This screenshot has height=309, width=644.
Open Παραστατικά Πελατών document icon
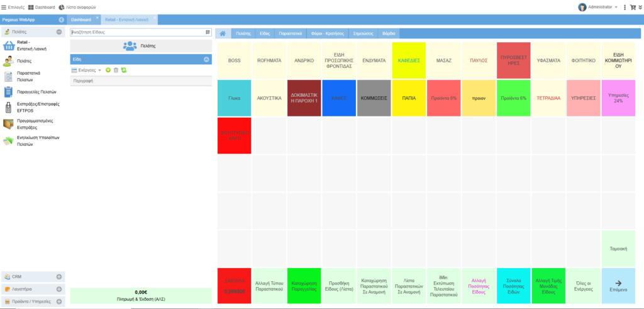pos(9,76)
